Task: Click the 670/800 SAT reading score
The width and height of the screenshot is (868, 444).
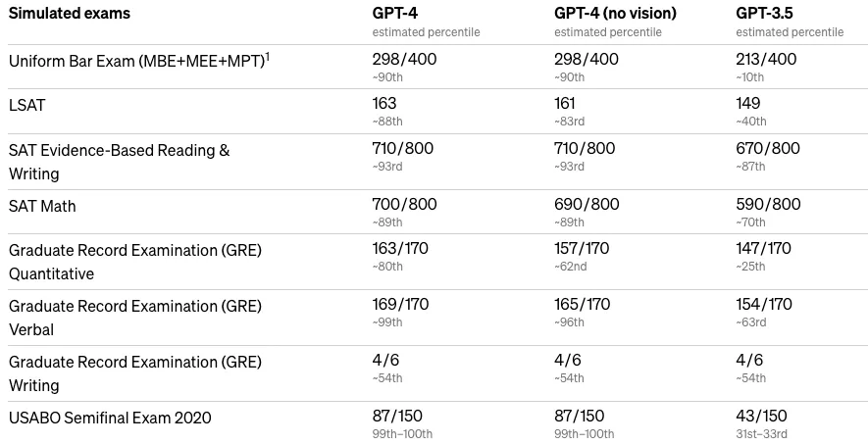Action: 768,149
